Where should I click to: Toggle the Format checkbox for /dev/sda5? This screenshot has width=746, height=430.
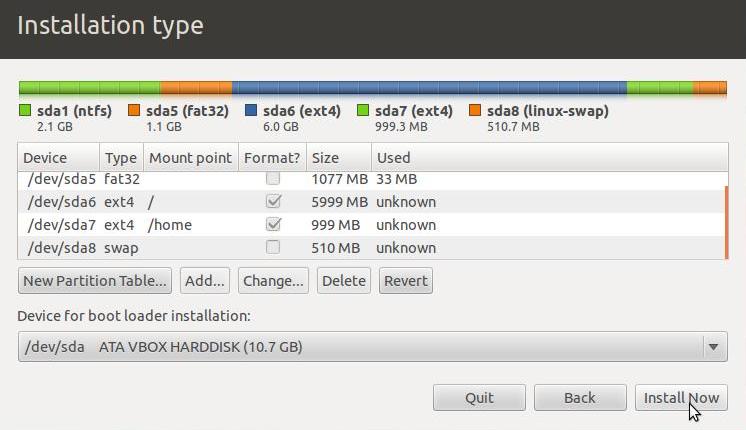[273, 179]
